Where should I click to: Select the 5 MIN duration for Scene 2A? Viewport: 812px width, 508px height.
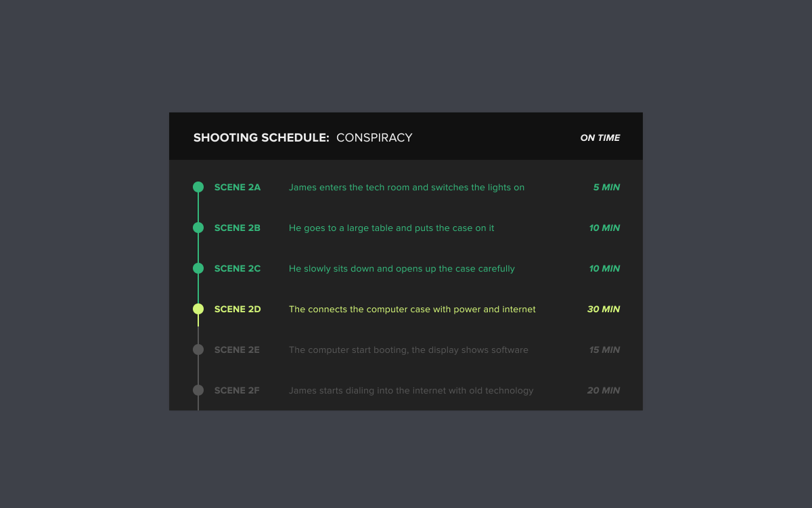(x=607, y=187)
